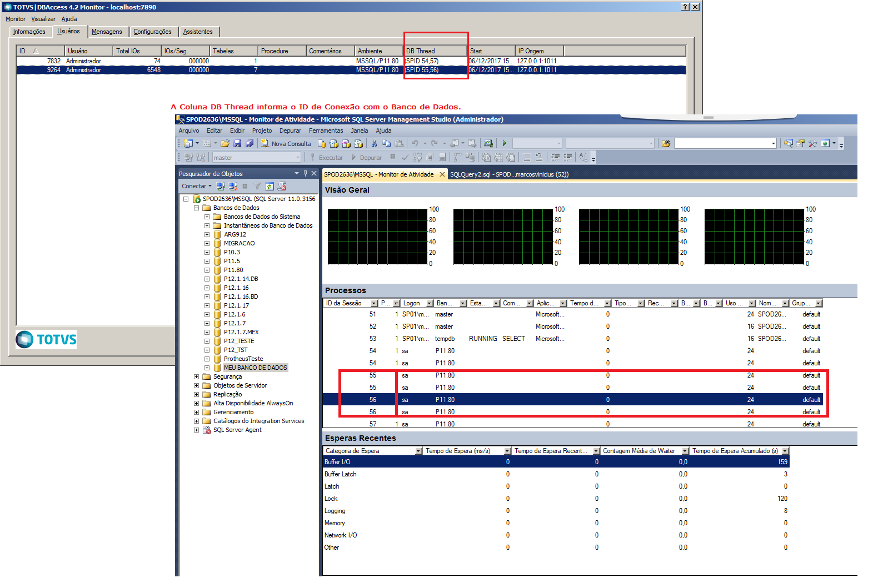Click the Toolbox wrench and hammer icon
883x588 pixels.
pyautogui.click(x=813, y=143)
